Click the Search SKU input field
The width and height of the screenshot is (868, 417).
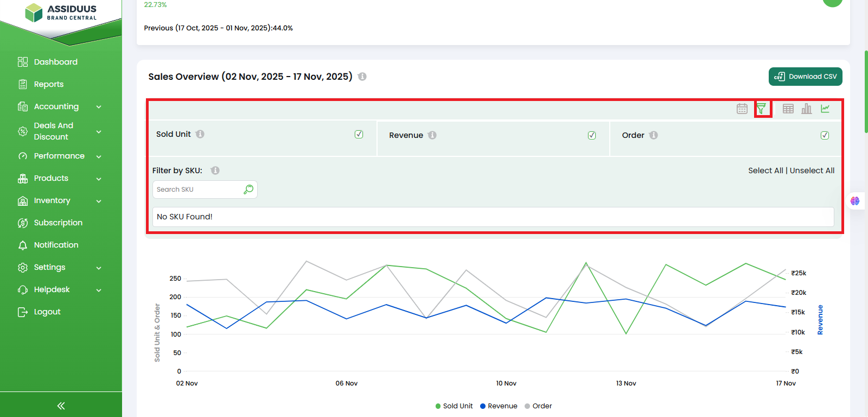click(x=198, y=189)
